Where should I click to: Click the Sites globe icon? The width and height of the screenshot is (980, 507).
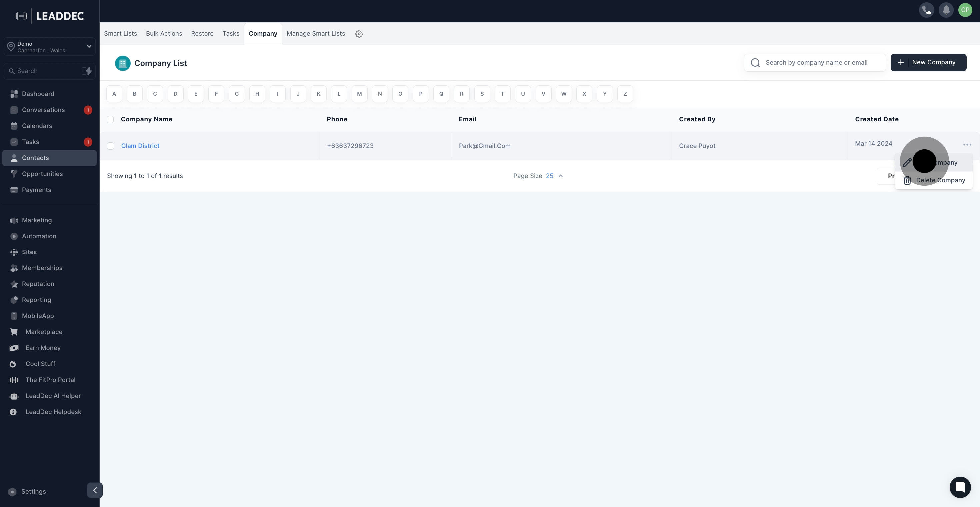pos(14,253)
